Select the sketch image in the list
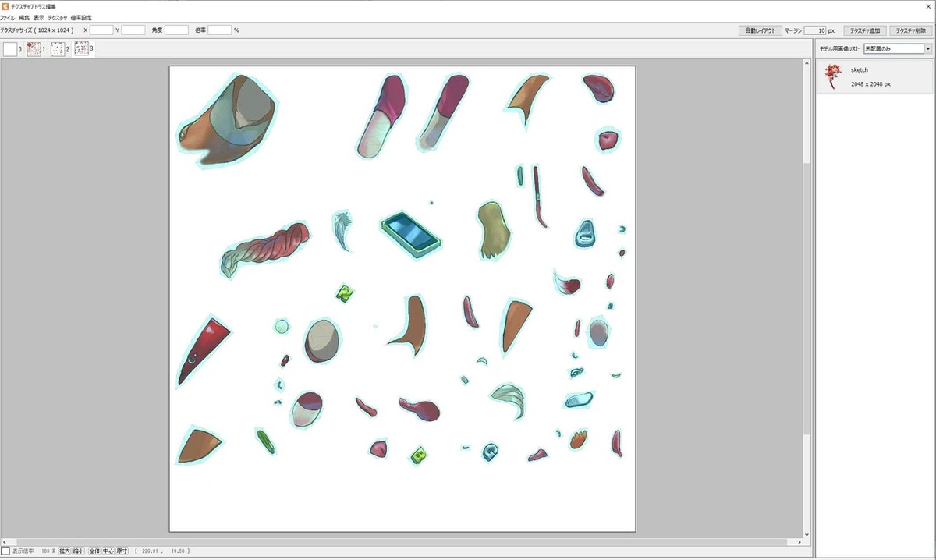 tap(875, 77)
